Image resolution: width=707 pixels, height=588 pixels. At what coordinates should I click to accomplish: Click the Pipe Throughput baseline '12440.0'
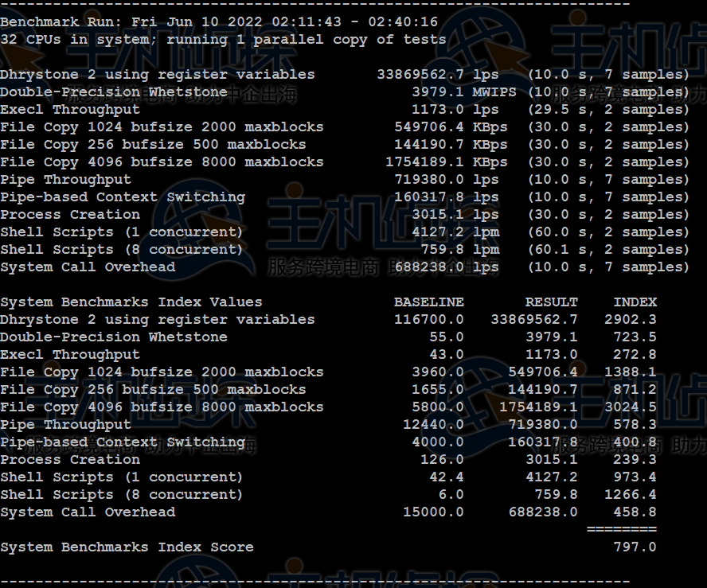tap(433, 424)
